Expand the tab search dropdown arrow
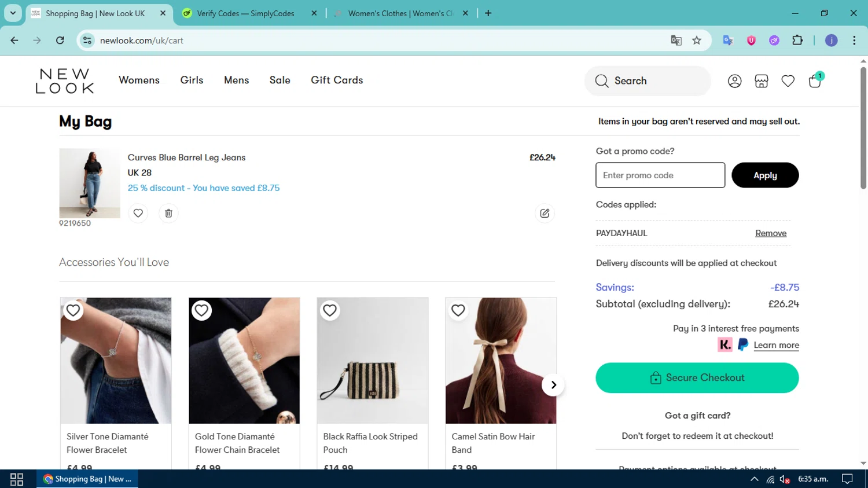The width and height of the screenshot is (868, 488). tap(13, 13)
